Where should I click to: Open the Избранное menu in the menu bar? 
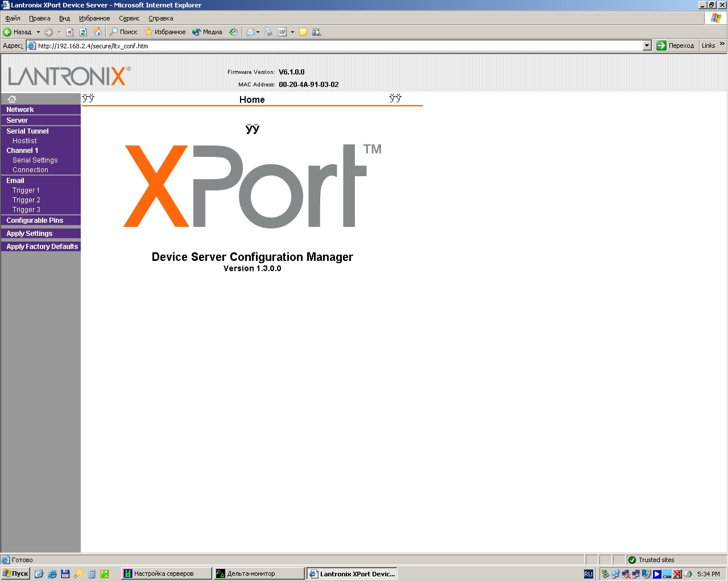coord(94,18)
